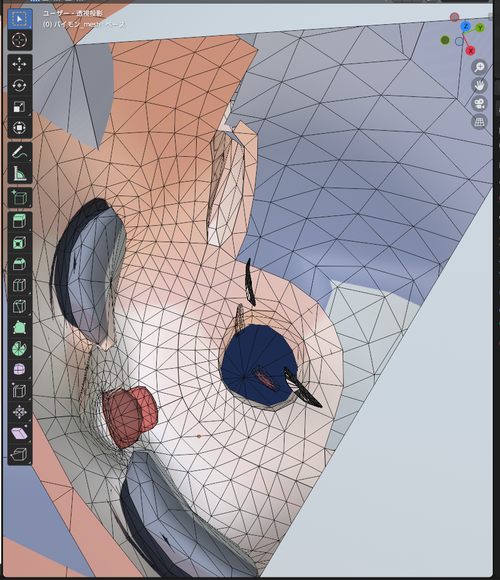Choose the Poly Build tool
Image resolution: width=500 pixels, height=580 pixels.
[x=19, y=327]
